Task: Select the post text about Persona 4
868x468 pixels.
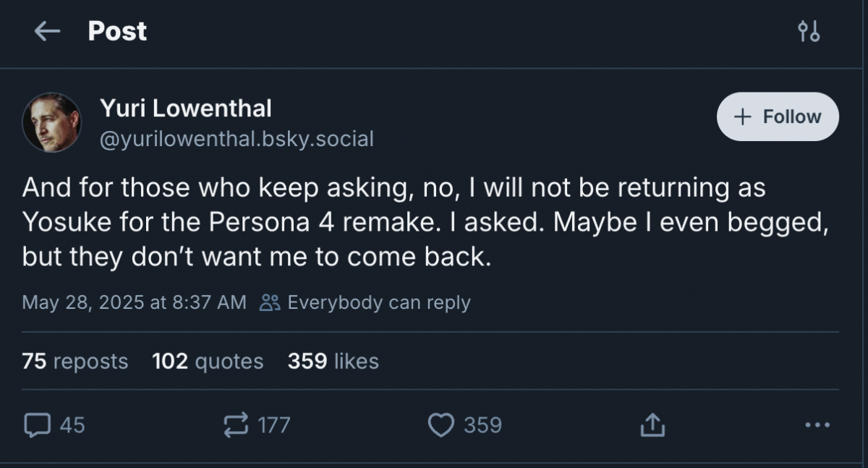Action: coord(425,223)
